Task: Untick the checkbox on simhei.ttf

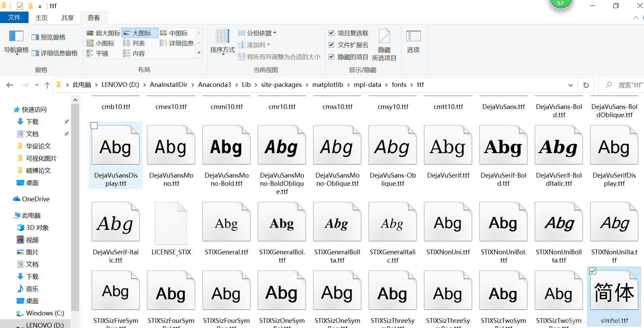Action: pyautogui.click(x=593, y=271)
